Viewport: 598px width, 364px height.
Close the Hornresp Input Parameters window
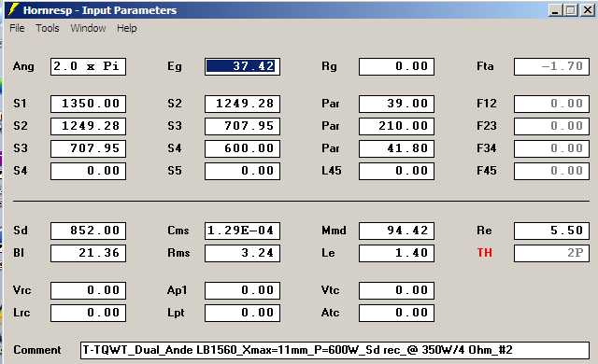(x=588, y=10)
